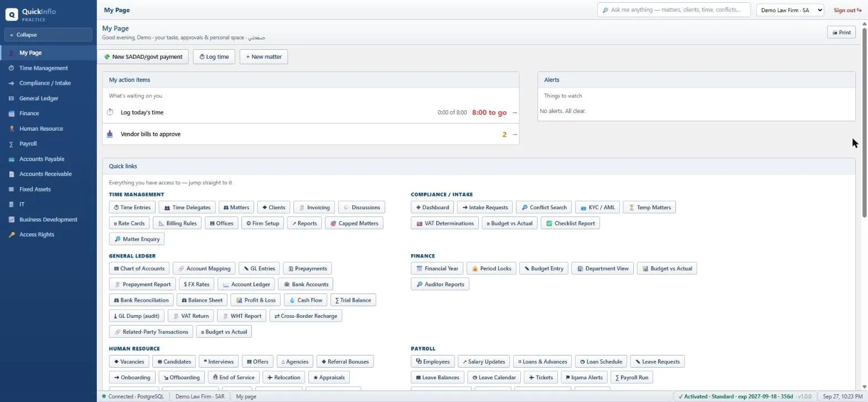The height and width of the screenshot is (402, 868).
Task: Click the Log time button
Action: tap(214, 56)
